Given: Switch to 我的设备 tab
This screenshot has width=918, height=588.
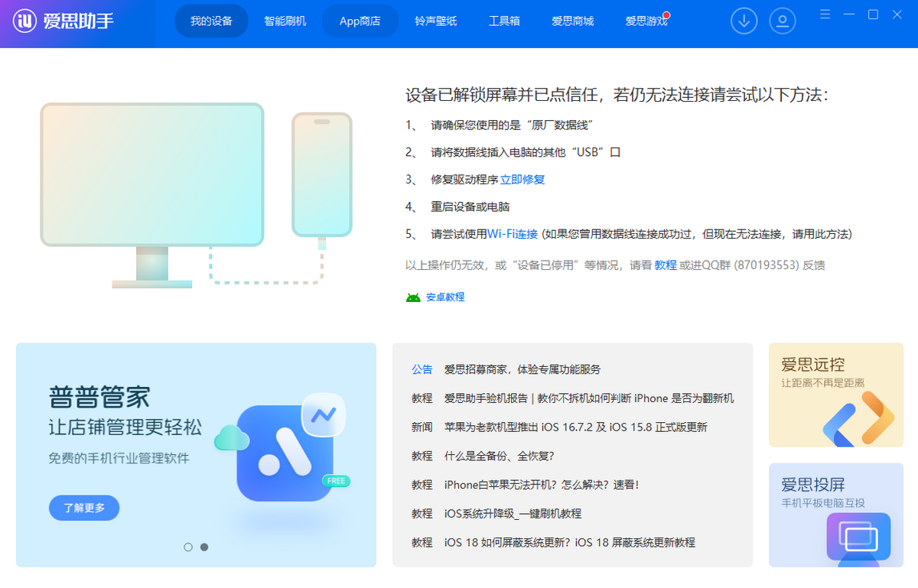Looking at the screenshot, I should point(211,21).
